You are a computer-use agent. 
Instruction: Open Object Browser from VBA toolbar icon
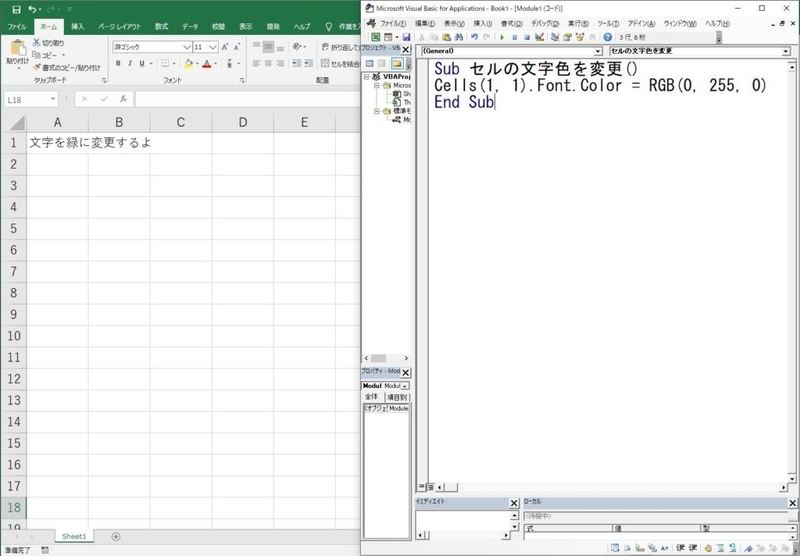click(580, 37)
